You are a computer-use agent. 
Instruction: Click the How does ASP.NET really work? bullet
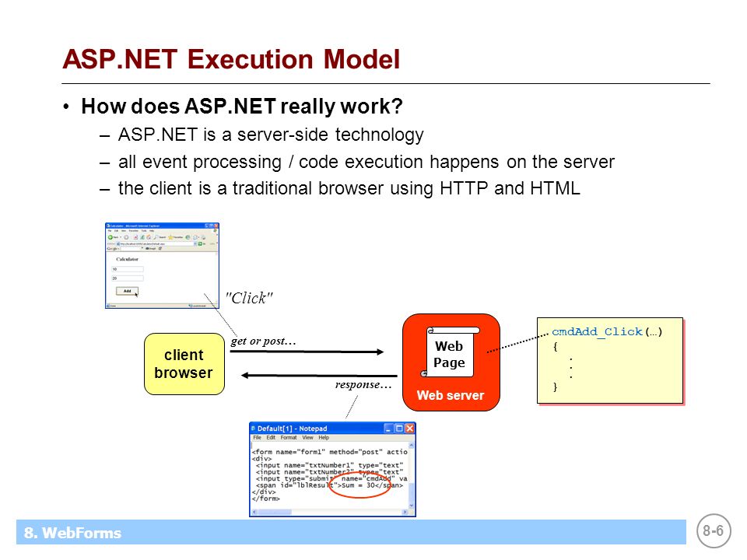pos(242,106)
